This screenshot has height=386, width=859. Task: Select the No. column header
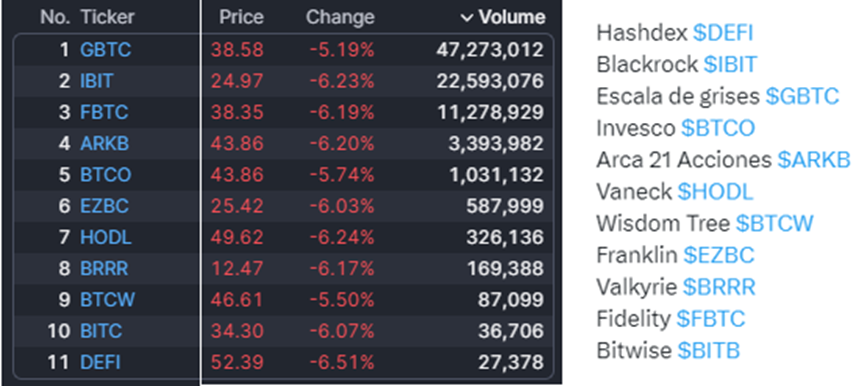[55, 18]
